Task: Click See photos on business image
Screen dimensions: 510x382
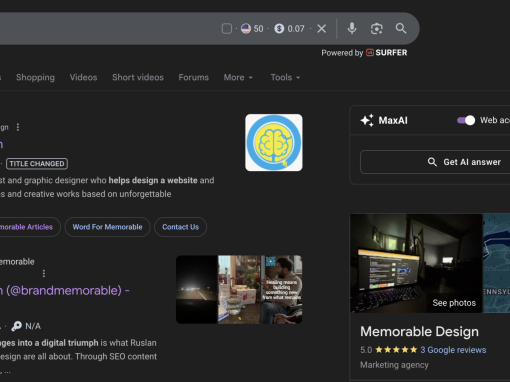Action: 454,303
